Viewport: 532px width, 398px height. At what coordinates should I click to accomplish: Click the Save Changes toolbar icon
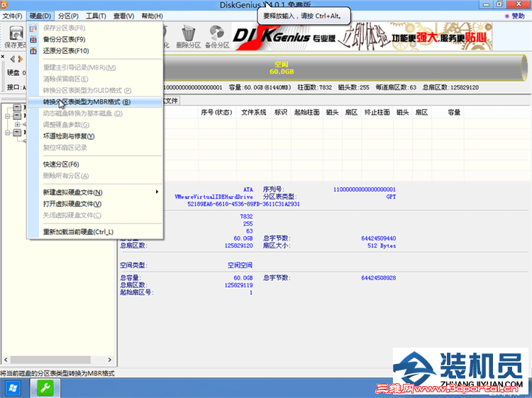click(16, 37)
